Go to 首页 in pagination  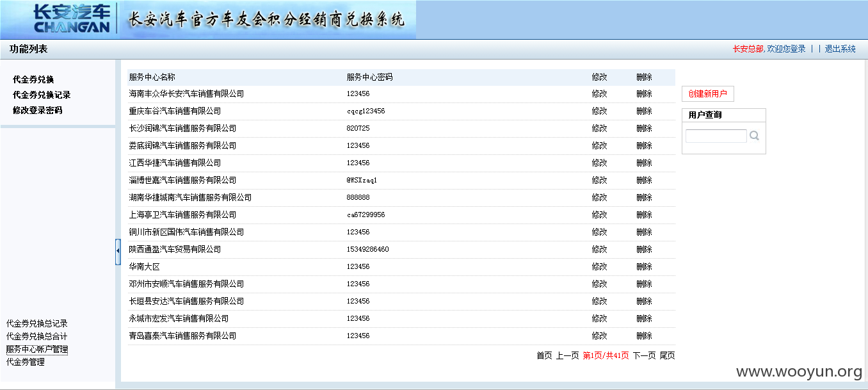tap(544, 355)
